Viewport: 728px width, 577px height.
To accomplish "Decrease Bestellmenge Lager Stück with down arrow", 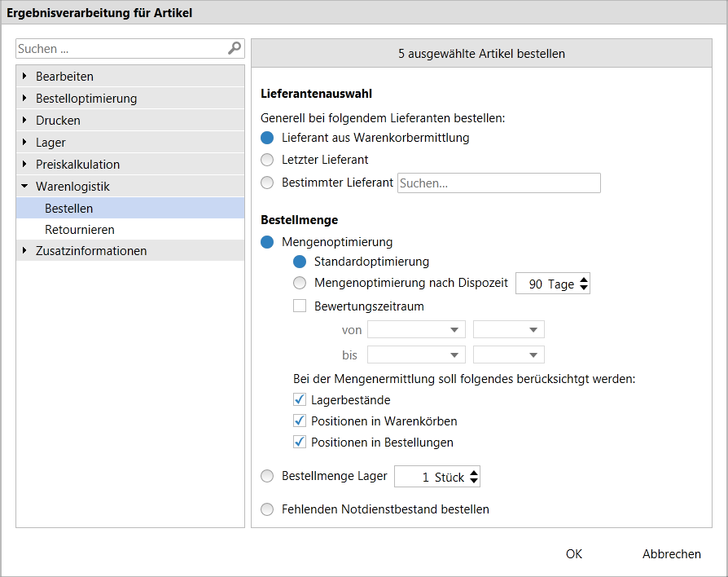I will (x=474, y=481).
